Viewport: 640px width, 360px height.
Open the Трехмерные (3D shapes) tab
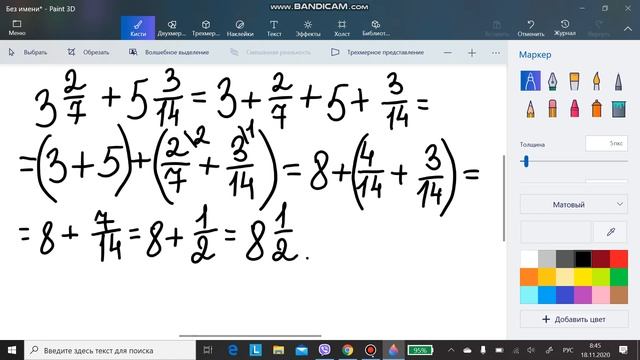pyautogui.click(x=206, y=28)
